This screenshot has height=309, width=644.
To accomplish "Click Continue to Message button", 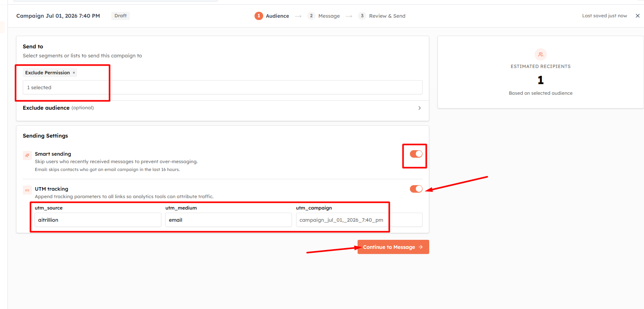I will click(393, 247).
